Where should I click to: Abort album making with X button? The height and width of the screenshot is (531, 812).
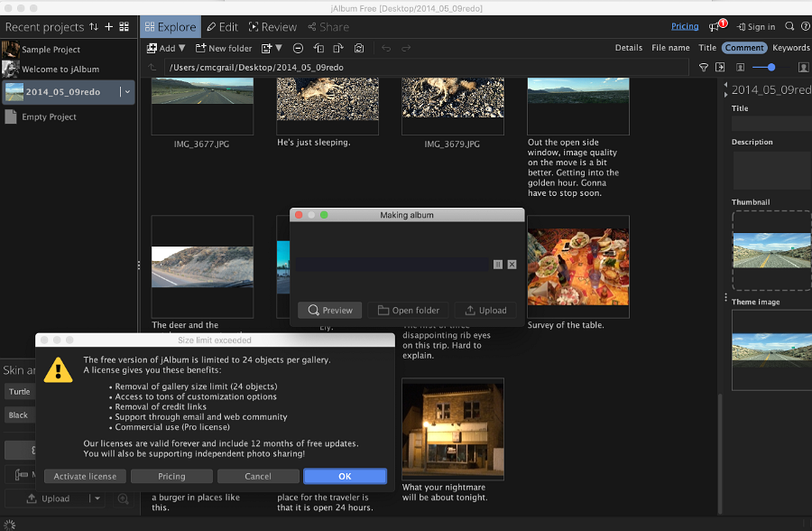(512, 265)
